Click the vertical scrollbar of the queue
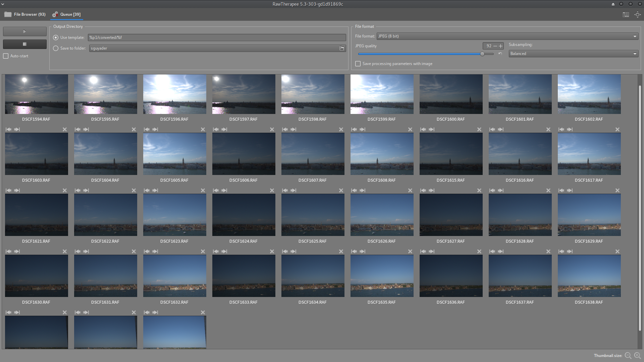This screenshot has width=644, height=362. (640, 208)
